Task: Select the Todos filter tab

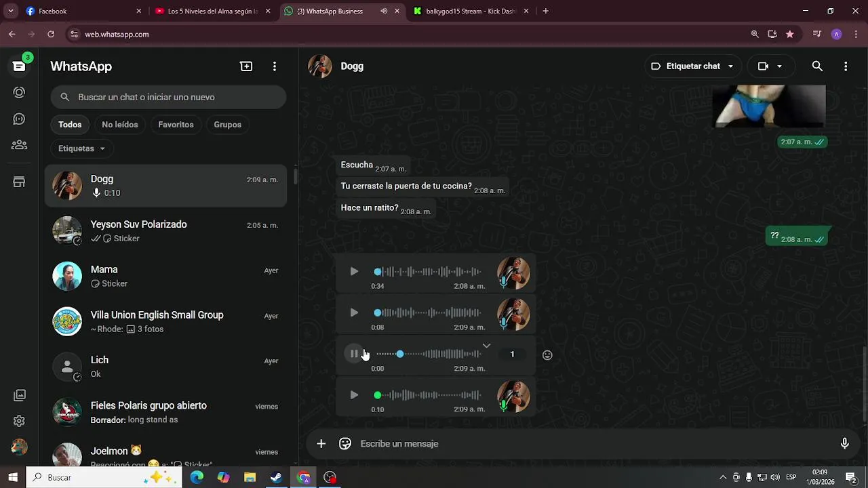Action: [x=70, y=125]
